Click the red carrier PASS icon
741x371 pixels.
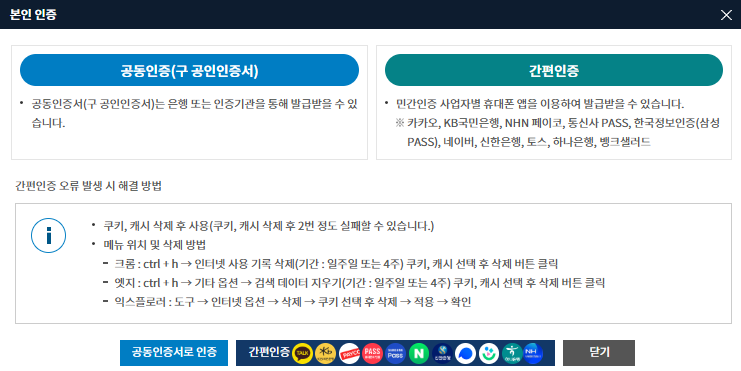click(372, 353)
